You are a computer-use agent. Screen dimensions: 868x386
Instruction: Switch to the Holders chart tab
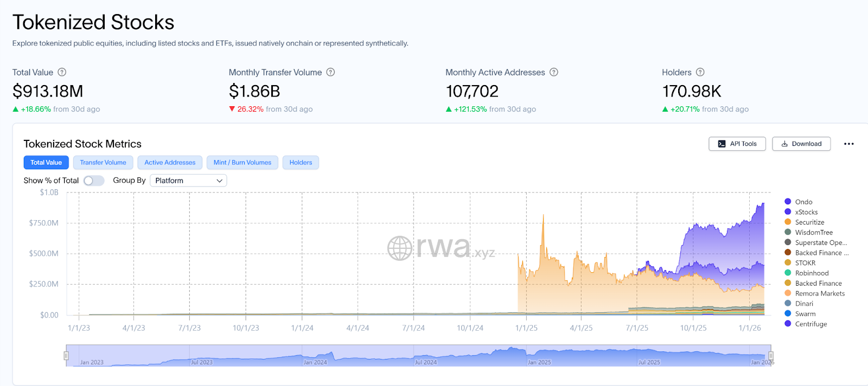coord(301,163)
